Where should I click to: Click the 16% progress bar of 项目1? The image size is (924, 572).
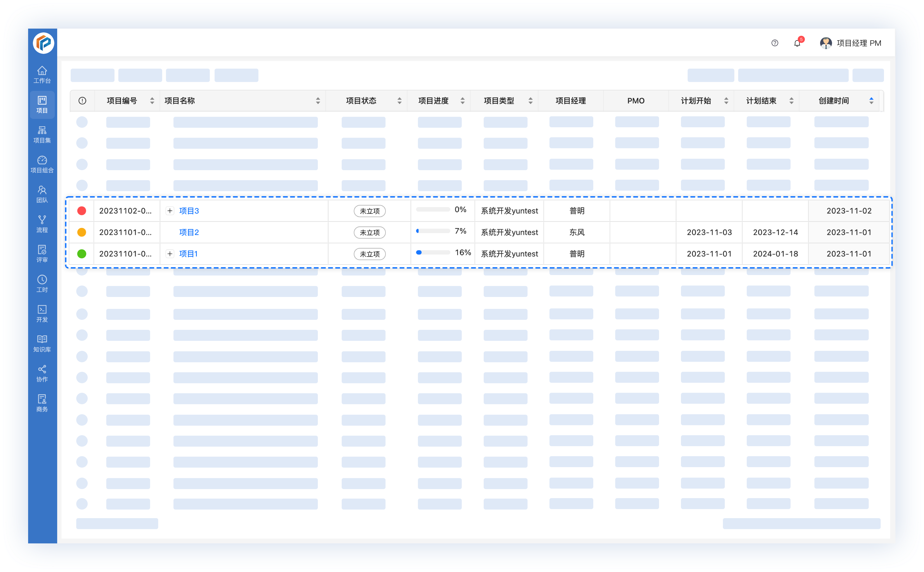point(433,253)
